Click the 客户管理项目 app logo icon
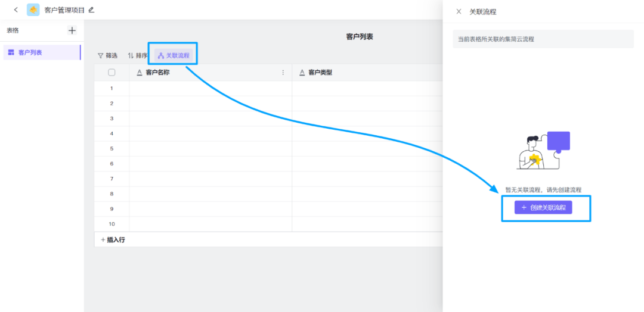Screen dimensions: 644x312 click(x=33, y=10)
